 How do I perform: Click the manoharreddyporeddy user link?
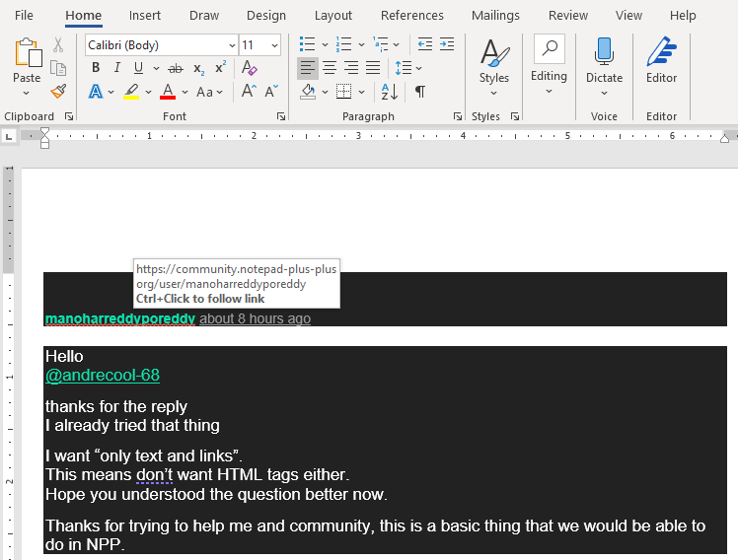click(120, 318)
